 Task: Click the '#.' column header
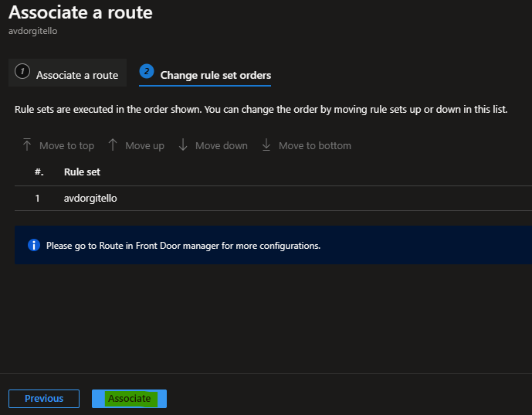tap(39, 172)
